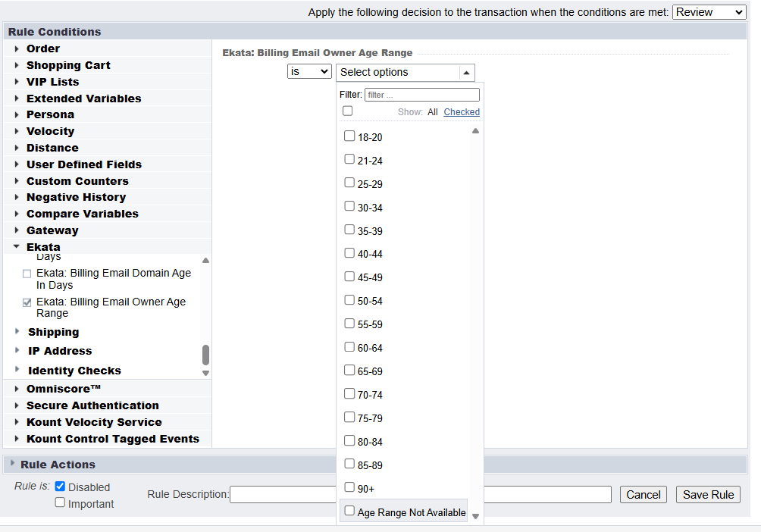Check the 50-54 age range option
761x532 pixels.
[349, 300]
